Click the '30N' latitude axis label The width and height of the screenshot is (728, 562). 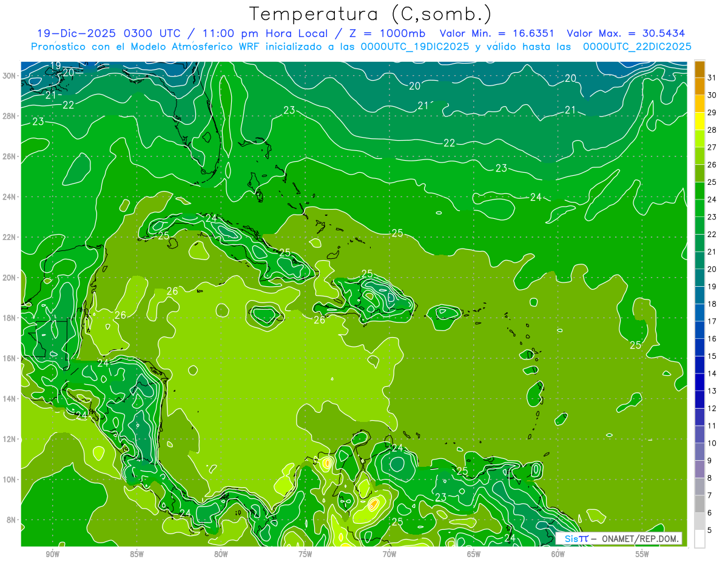10,76
